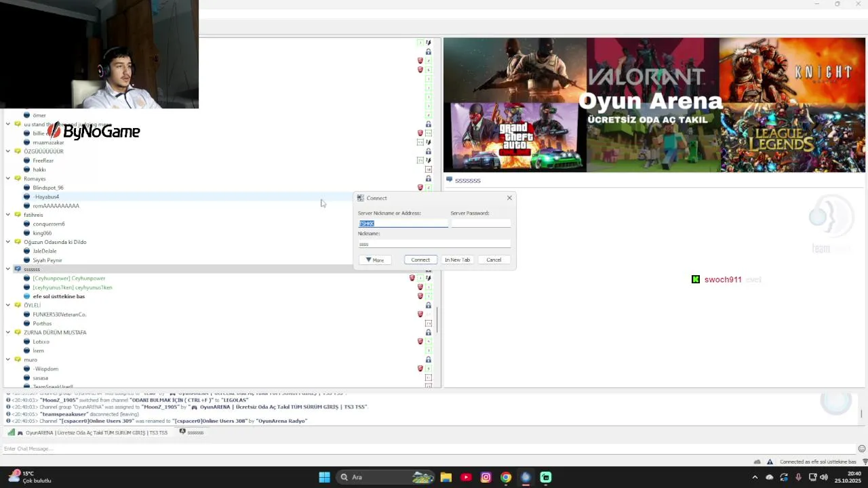Click the lock icon on Romayes row

429,178
